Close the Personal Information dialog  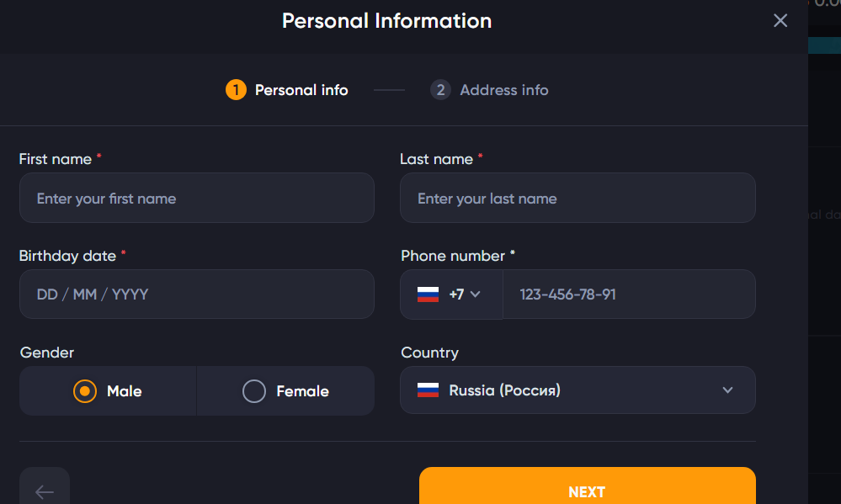[780, 20]
